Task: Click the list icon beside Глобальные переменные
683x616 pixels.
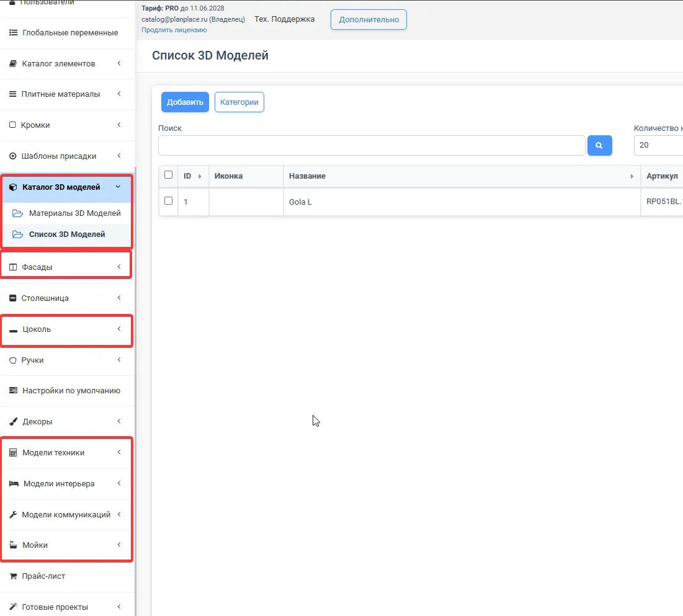Action: pos(13,33)
